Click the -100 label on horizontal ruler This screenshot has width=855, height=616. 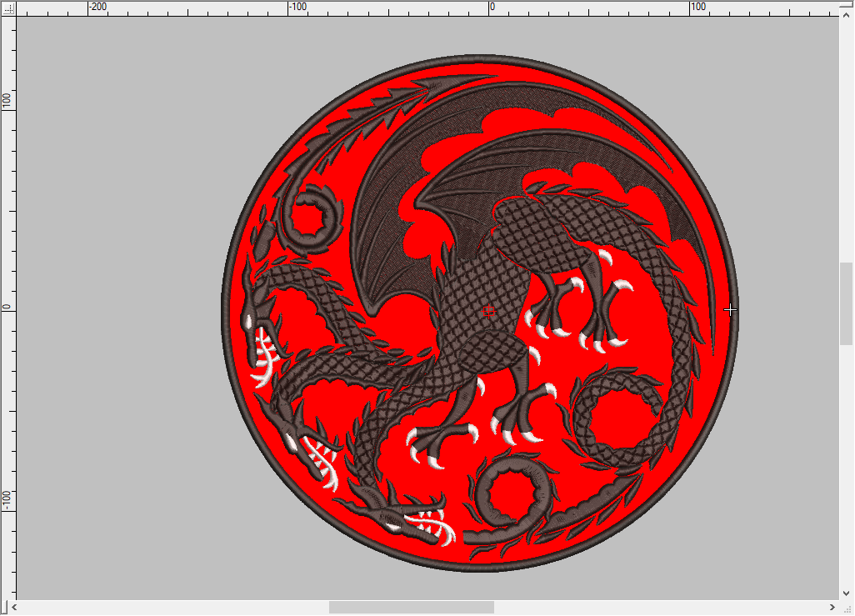tap(299, 7)
